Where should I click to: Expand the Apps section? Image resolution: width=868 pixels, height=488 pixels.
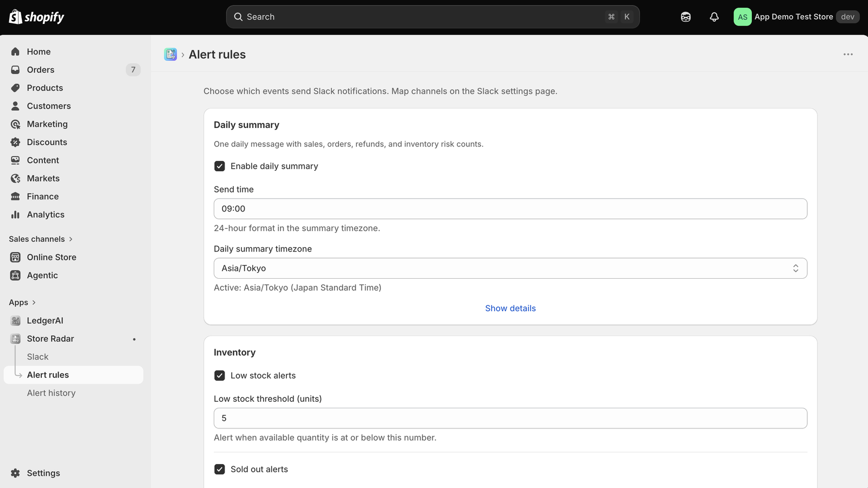(x=22, y=303)
